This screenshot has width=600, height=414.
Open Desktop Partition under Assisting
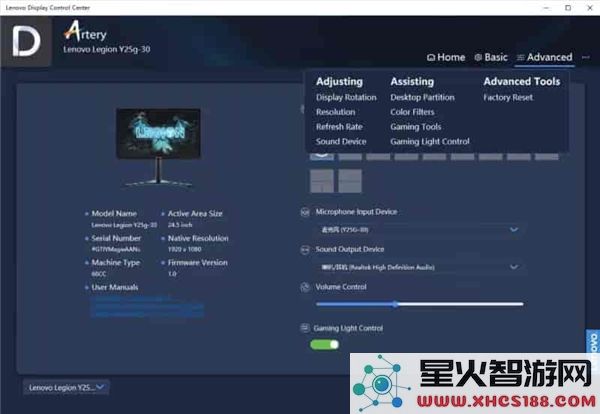point(422,97)
